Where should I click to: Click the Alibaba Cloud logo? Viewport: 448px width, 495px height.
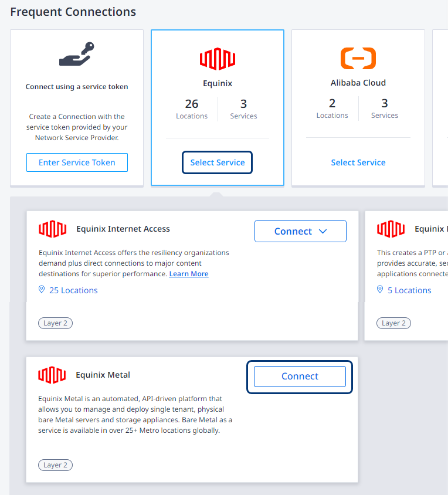tap(358, 58)
